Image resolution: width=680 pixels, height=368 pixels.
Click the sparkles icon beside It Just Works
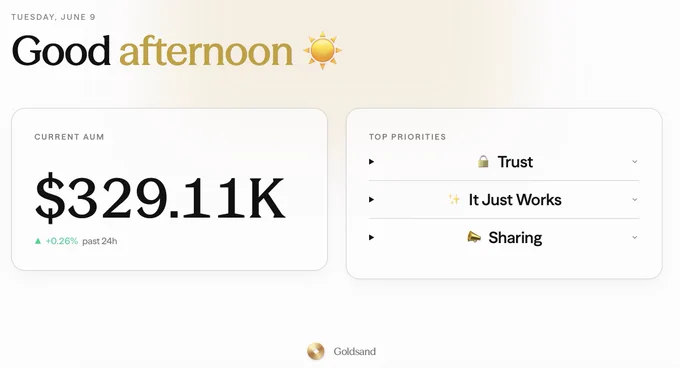(x=454, y=199)
